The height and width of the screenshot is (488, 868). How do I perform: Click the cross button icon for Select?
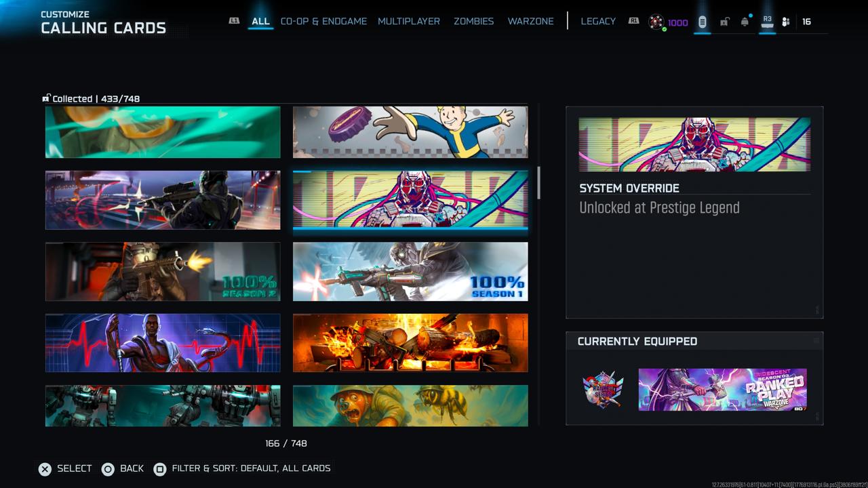pyautogui.click(x=45, y=469)
